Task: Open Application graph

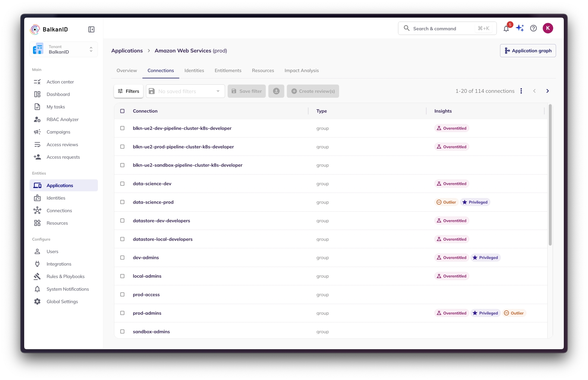Action: click(528, 51)
